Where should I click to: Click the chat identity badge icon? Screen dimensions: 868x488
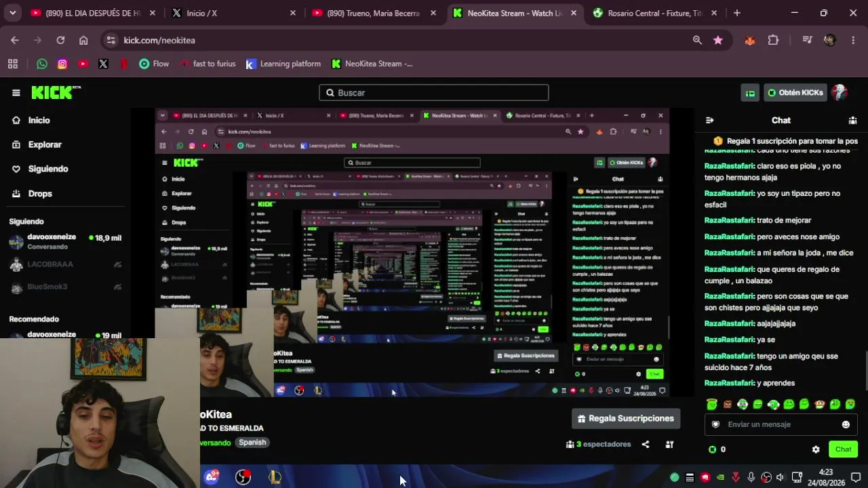click(715, 424)
